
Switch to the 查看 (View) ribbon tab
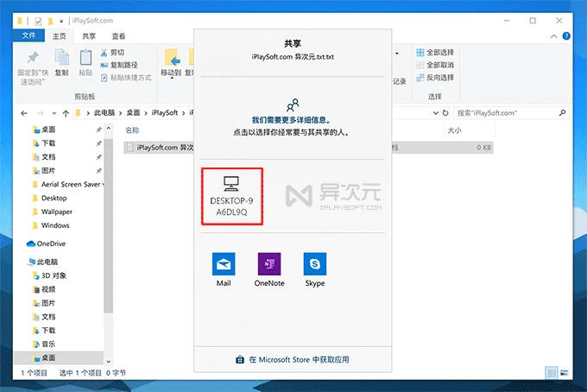(x=118, y=36)
